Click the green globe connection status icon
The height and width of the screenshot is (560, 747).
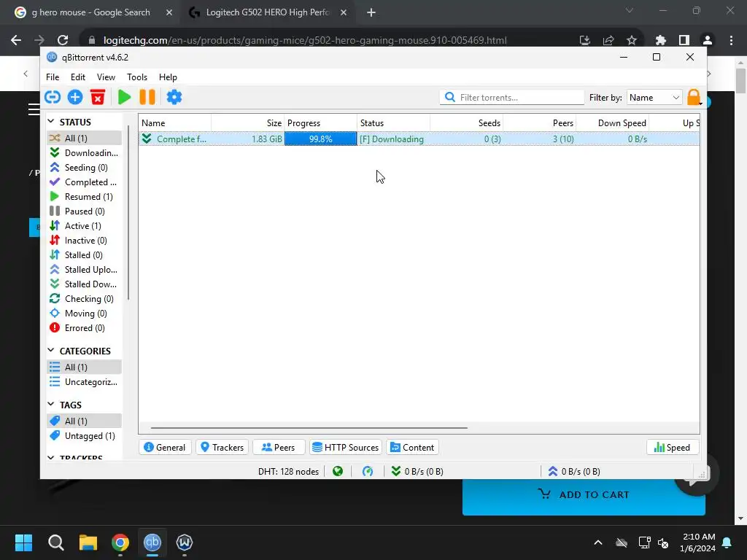point(338,472)
